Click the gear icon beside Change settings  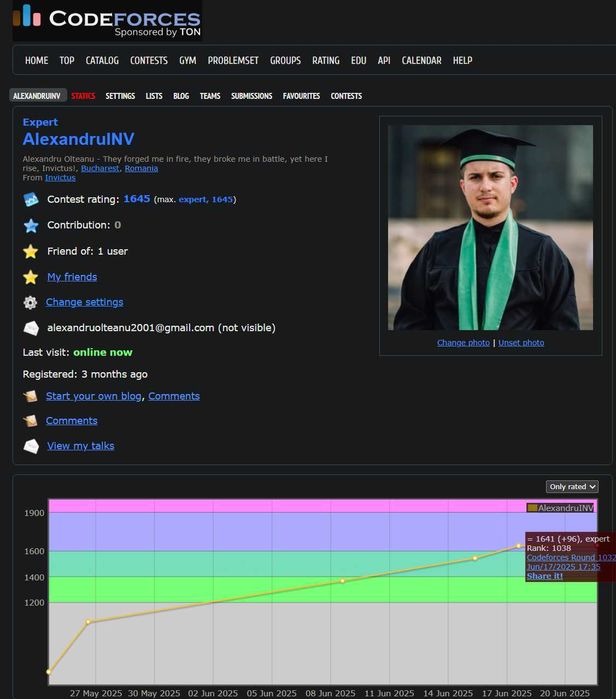coord(30,303)
